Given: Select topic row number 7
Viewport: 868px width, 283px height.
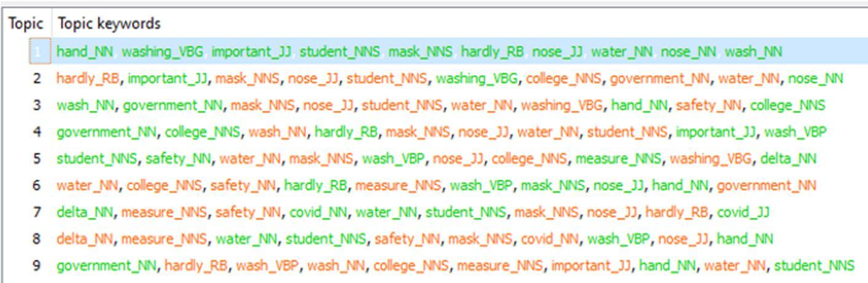Looking at the screenshot, I should click(434, 212).
